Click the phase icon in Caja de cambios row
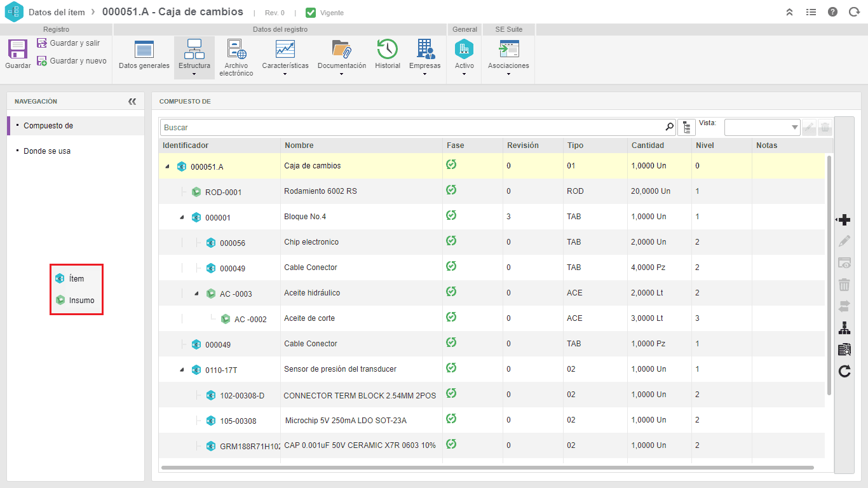 click(451, 165)
